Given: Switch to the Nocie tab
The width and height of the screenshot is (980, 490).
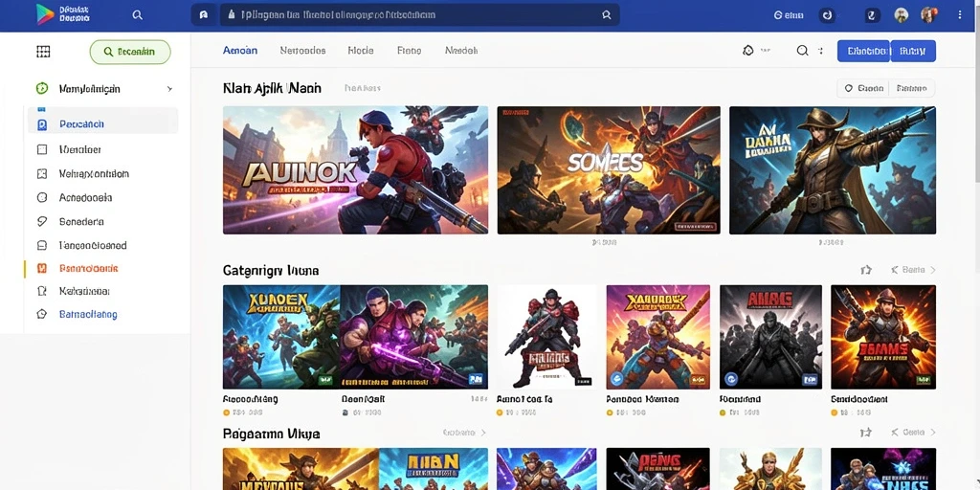Looking at the screenshot, I should tap(361, 51).
